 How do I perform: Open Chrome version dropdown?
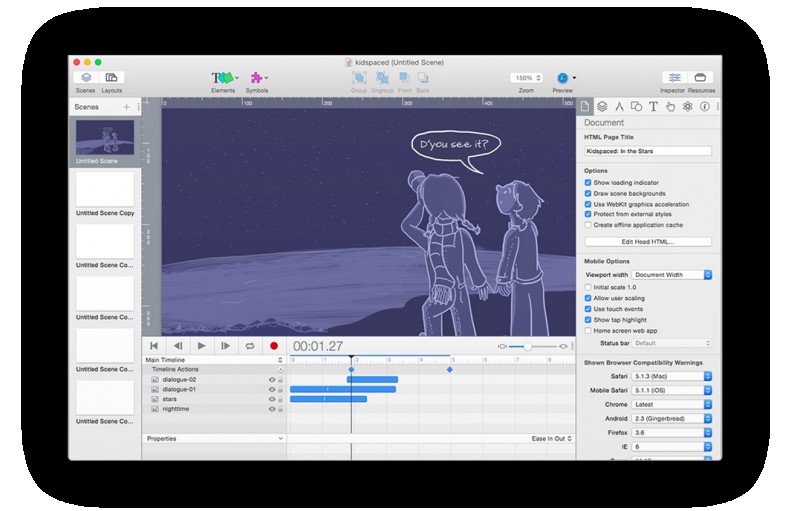(671, 404)
